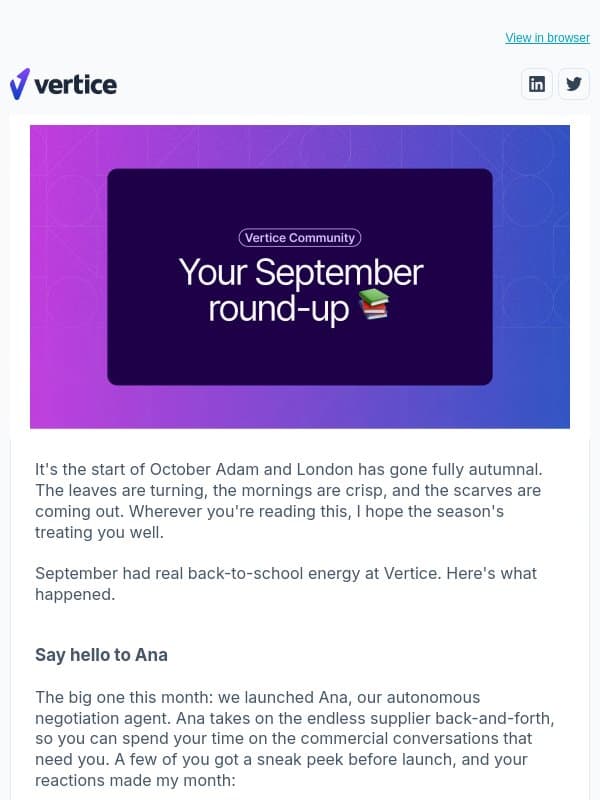Click the 'Say hello to Ana' heading
This screenshot has width=600, height=800.
coord(101,655)
